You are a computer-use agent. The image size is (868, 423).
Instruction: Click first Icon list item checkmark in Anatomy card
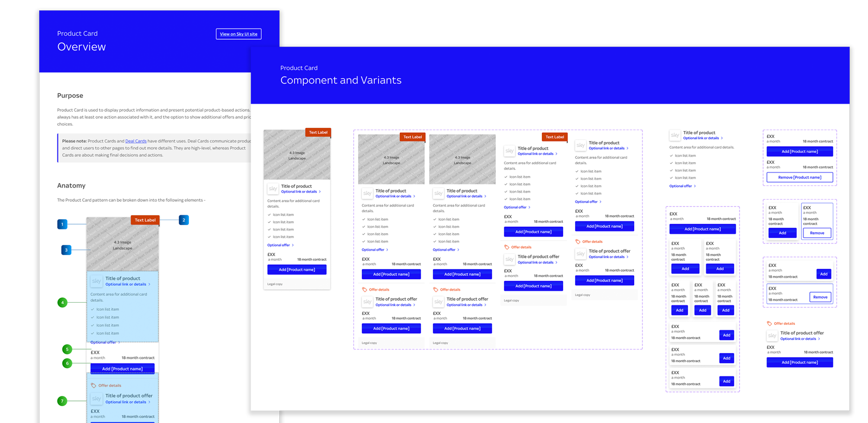93,310
